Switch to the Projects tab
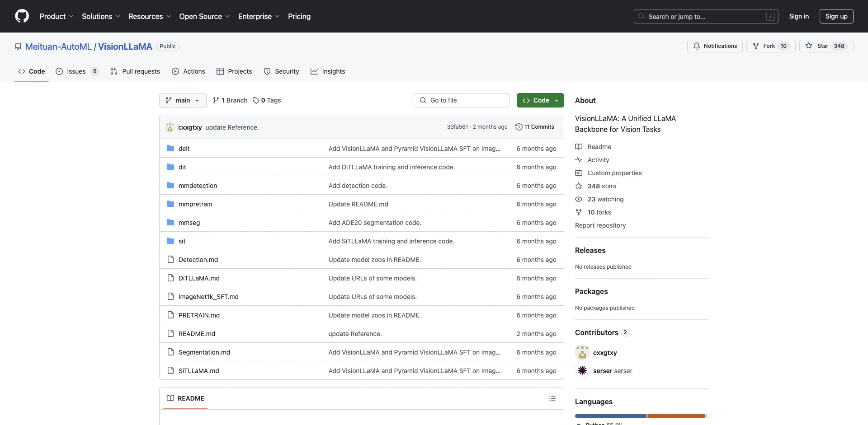 (x=234, y=71)
